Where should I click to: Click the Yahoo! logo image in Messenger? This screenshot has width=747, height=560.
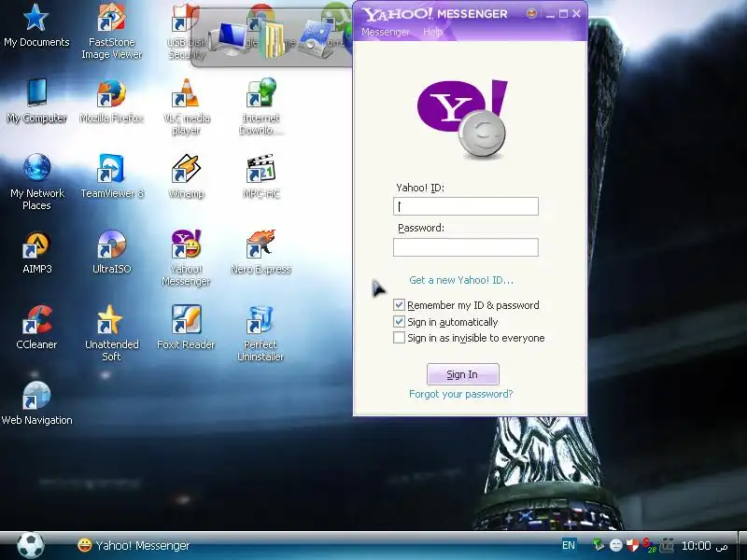[462, 118]
